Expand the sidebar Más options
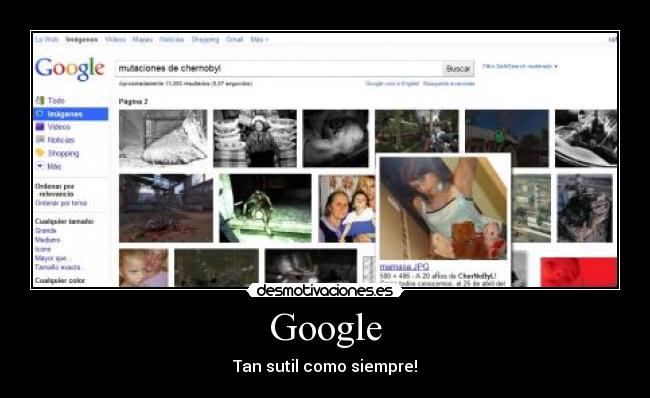The height and width of the screenshot is (398, 650). tap(49, 166)
